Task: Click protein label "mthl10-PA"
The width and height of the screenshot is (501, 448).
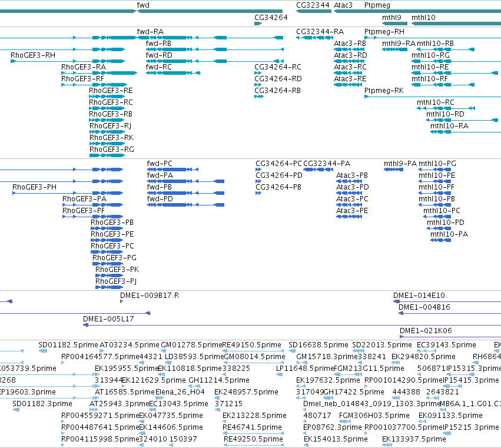Action: [x=449, y=234]
